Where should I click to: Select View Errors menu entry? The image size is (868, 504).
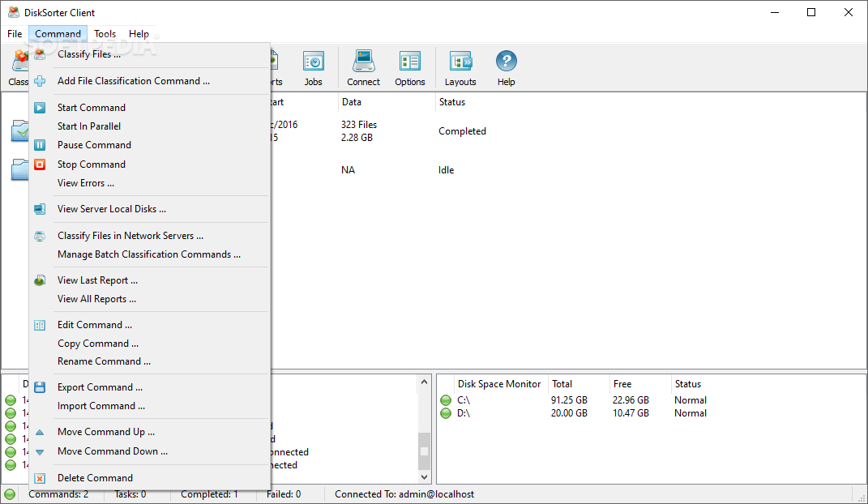click(86, 183)
